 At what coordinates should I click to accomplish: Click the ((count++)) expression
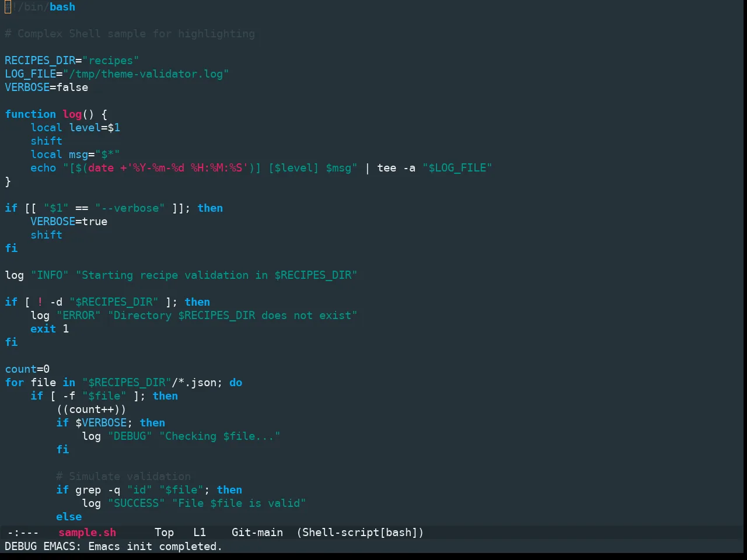(92, 409)
